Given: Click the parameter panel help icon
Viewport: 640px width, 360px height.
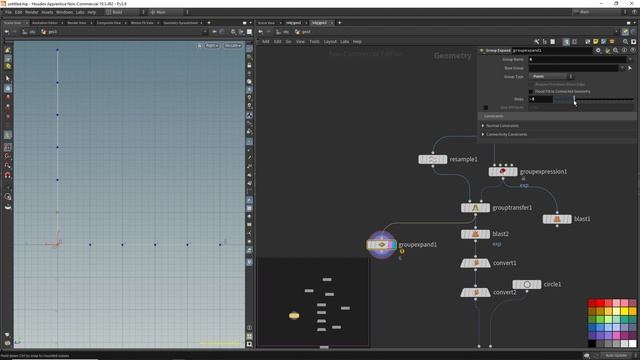Looking at the screenshot, I should (x=633, y=51).
